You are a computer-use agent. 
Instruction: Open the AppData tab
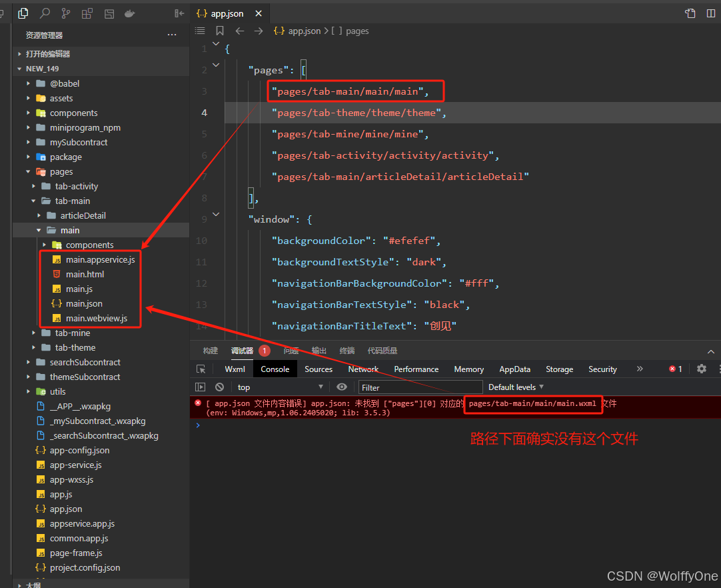coord(515,369)
